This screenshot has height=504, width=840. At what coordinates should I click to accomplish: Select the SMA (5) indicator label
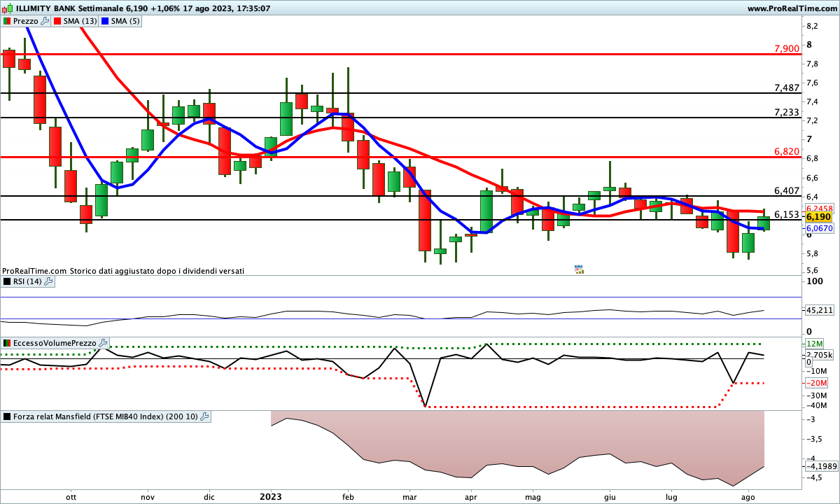(127, 22)
